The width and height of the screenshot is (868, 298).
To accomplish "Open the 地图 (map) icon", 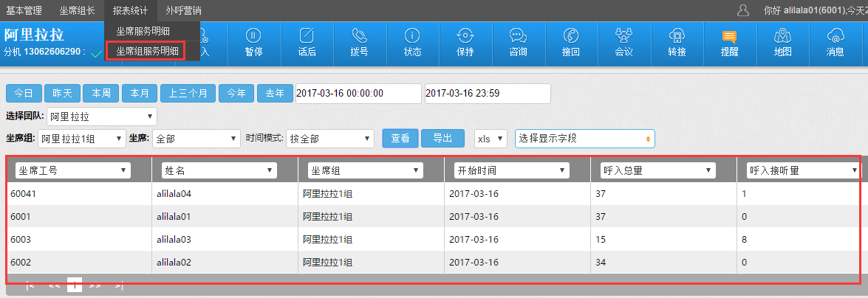I will point(782,42).
